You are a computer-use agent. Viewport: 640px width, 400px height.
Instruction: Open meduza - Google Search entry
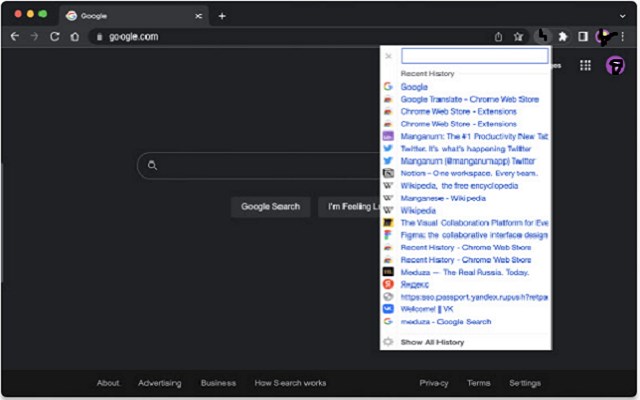pyautogui.click(x=446, y=322)
